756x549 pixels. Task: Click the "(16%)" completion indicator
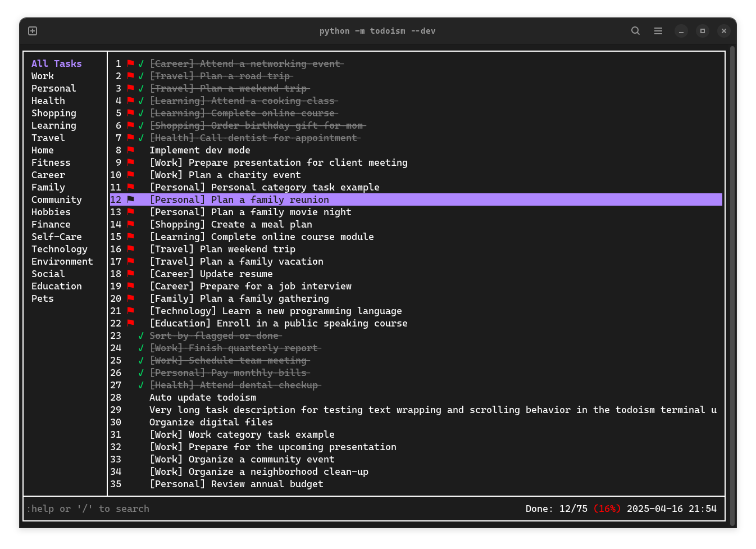click(608, 509)
